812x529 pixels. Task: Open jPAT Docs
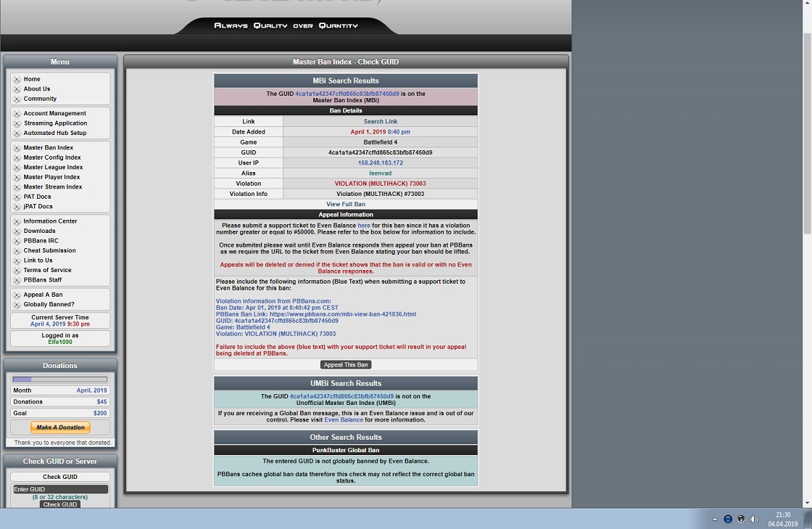38,206
